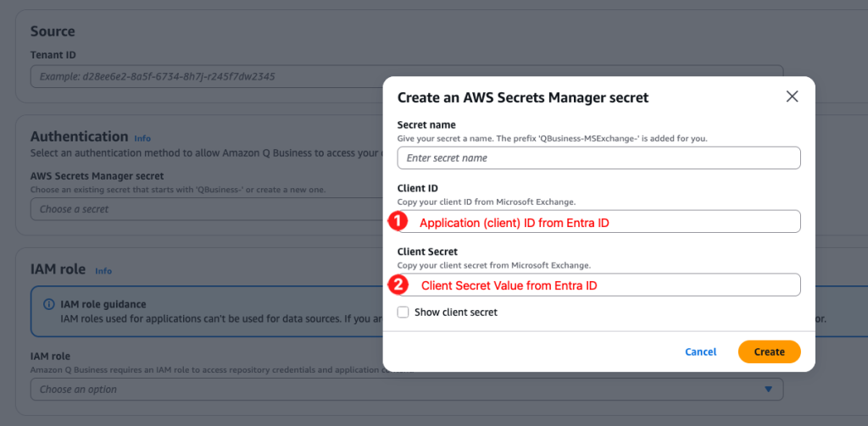Viewport: 868px width, 426px height.
Task: Click the red number 2 marker
Action: (398, 285)
